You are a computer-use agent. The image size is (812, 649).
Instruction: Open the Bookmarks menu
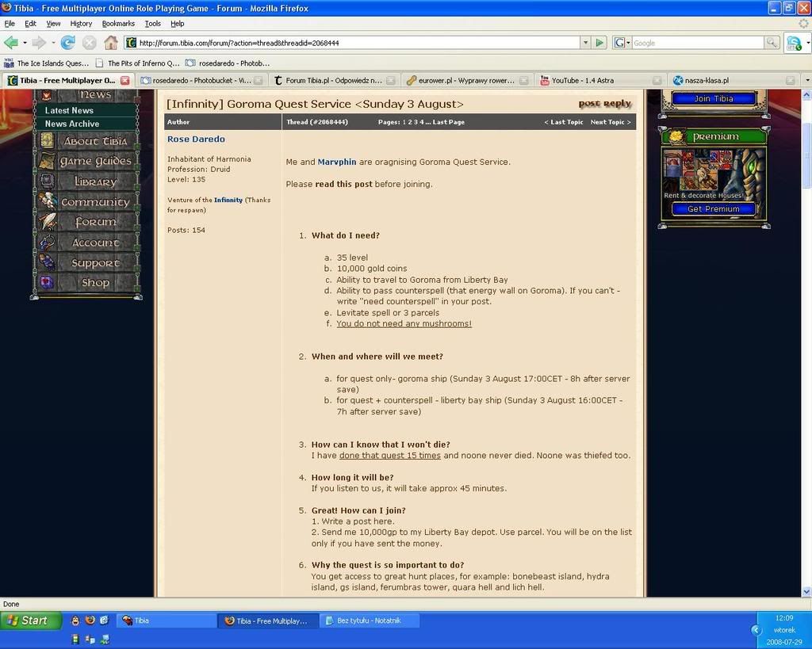coord(118,23)
